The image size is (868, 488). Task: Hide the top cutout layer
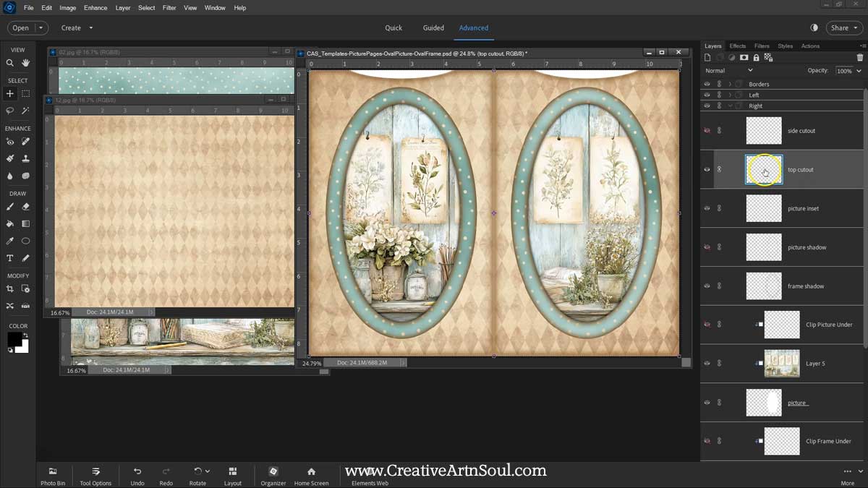707,170
